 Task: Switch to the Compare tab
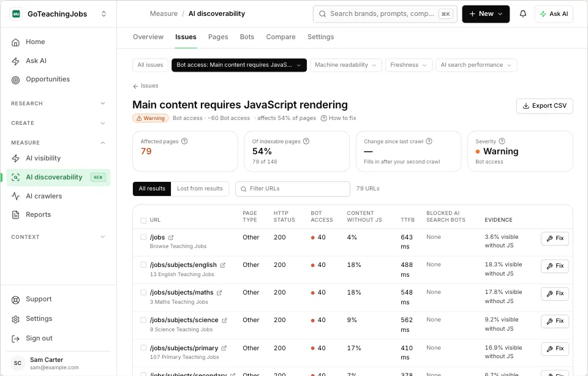coord(281,37)
